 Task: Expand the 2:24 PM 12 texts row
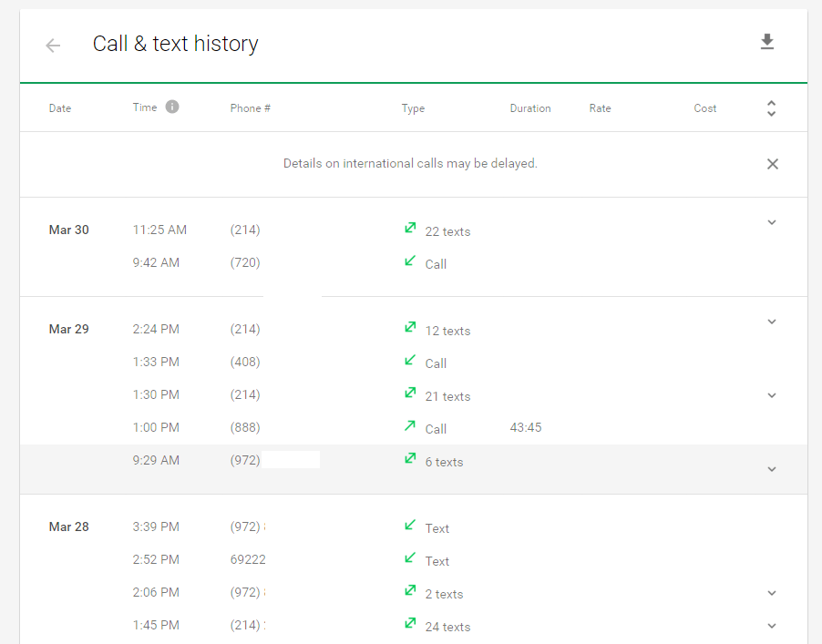point(772,322)
